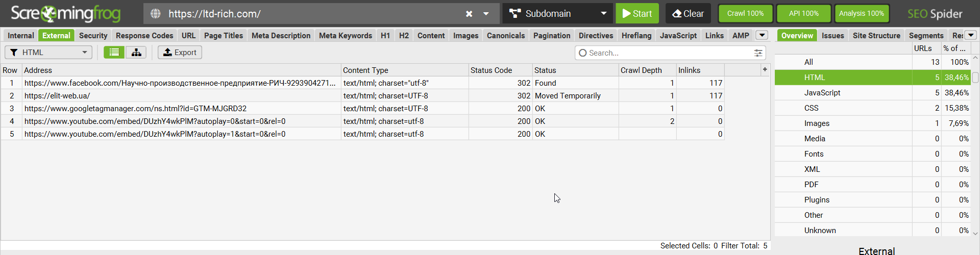Switch to tree view icon

pyautogui.click(x=136, y=52)
